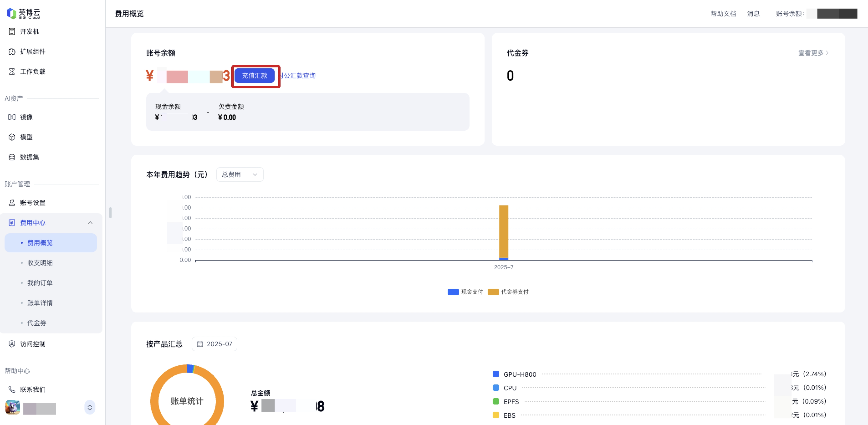Screen dimensions: 868x425
Task: Open 镜像 via its sidebar icon
Action: coord(12,117)
